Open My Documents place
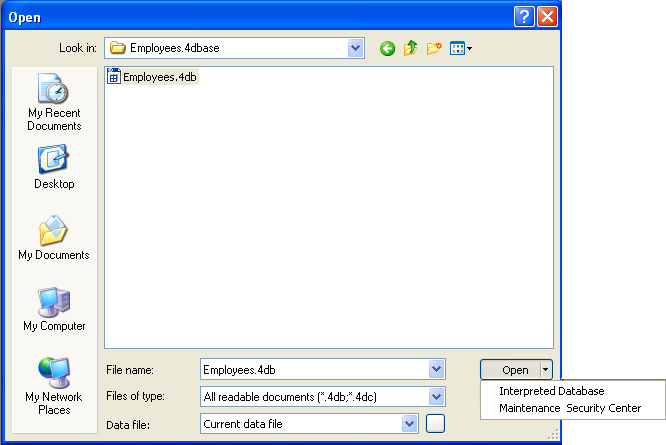The image size is (666, 445). [54, 238]
